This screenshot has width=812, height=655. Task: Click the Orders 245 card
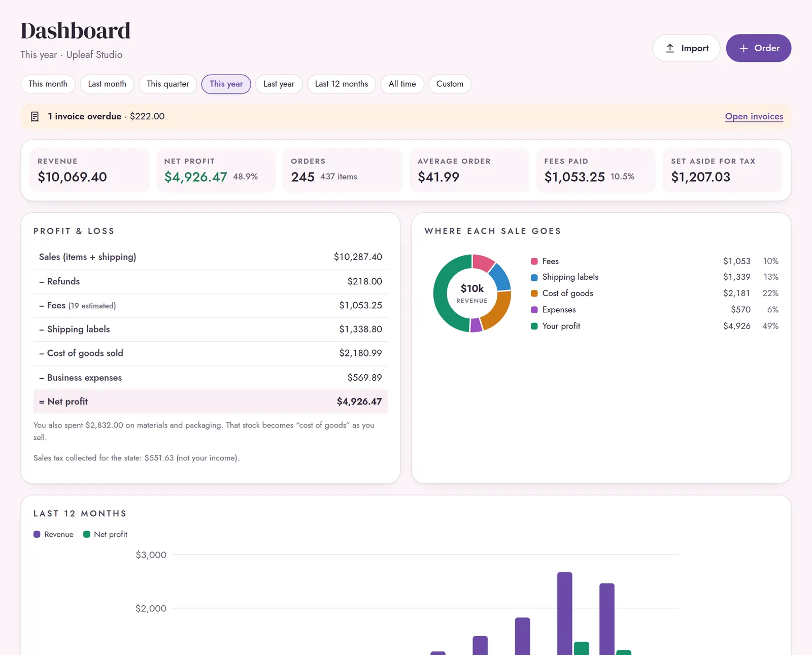343,170
